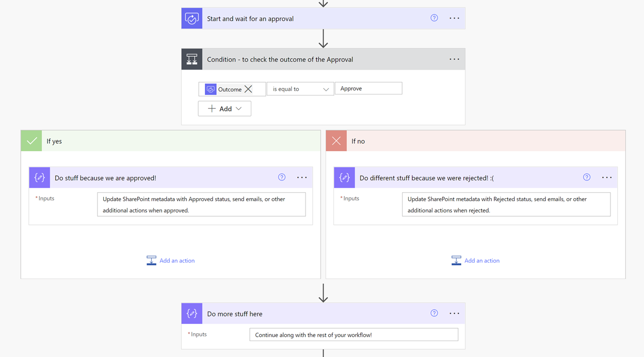Open help on Do more stuff here
The image size is (644, 357).
434,313
